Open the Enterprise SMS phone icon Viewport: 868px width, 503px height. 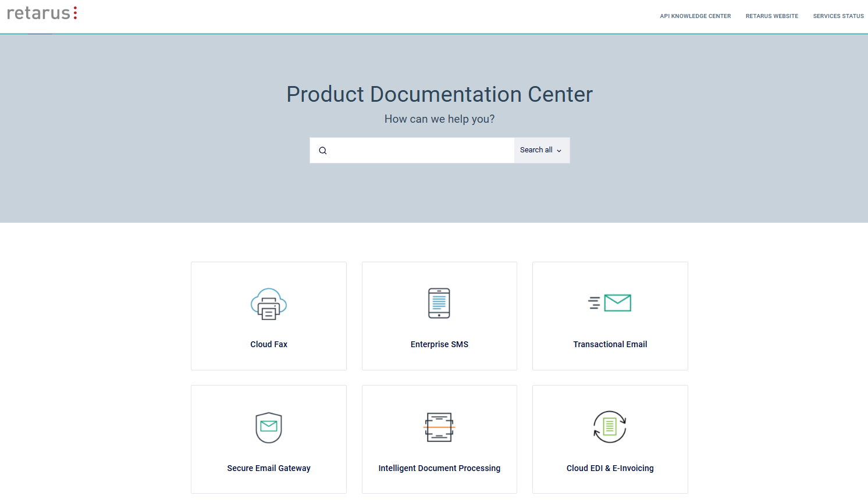click(x=439, y=303)
